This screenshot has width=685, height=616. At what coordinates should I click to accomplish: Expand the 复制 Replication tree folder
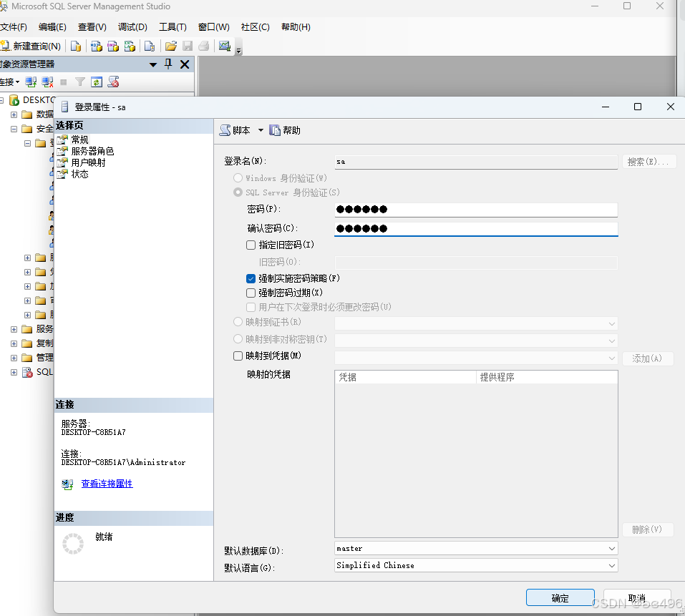coord(14,343)
